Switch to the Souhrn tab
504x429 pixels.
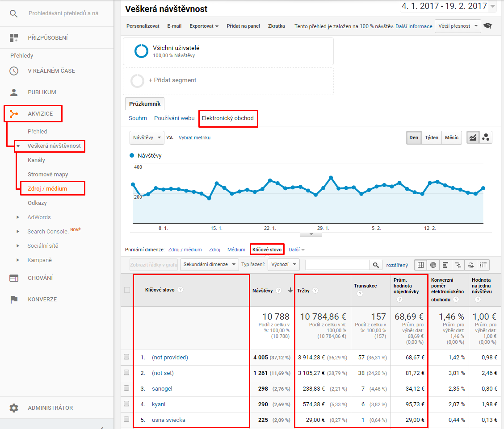click(x=138, y=118)
